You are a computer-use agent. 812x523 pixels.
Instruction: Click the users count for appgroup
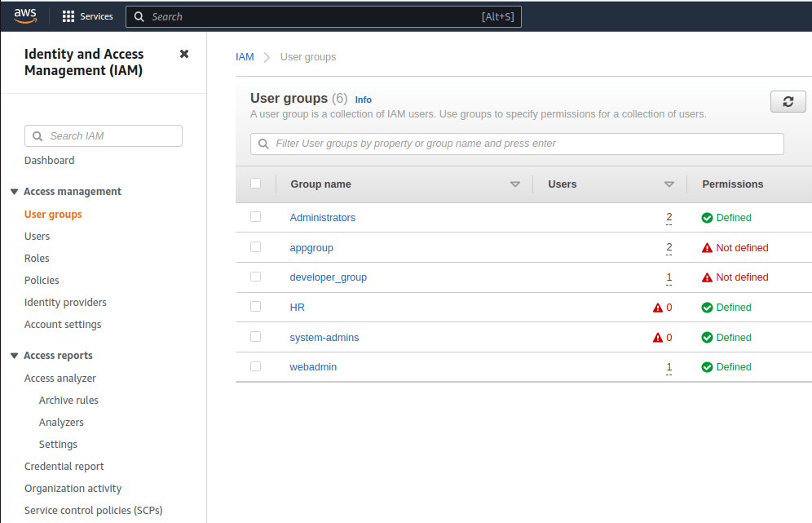[669, 248]
